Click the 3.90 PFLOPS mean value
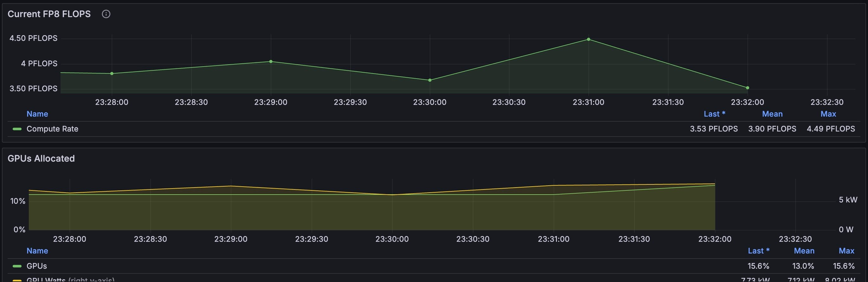This screenshot has height=282, width=868. [772, 129]
